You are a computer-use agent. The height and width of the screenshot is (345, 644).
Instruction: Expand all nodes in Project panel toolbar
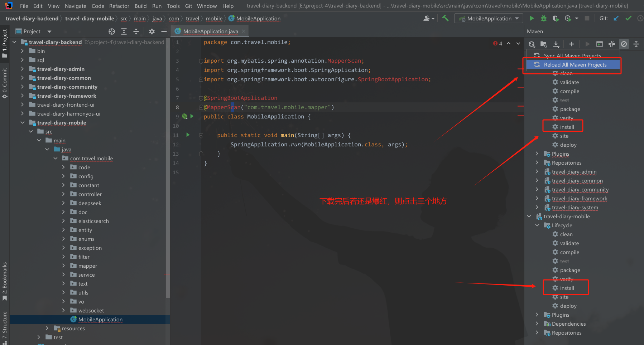click(124, 31)
